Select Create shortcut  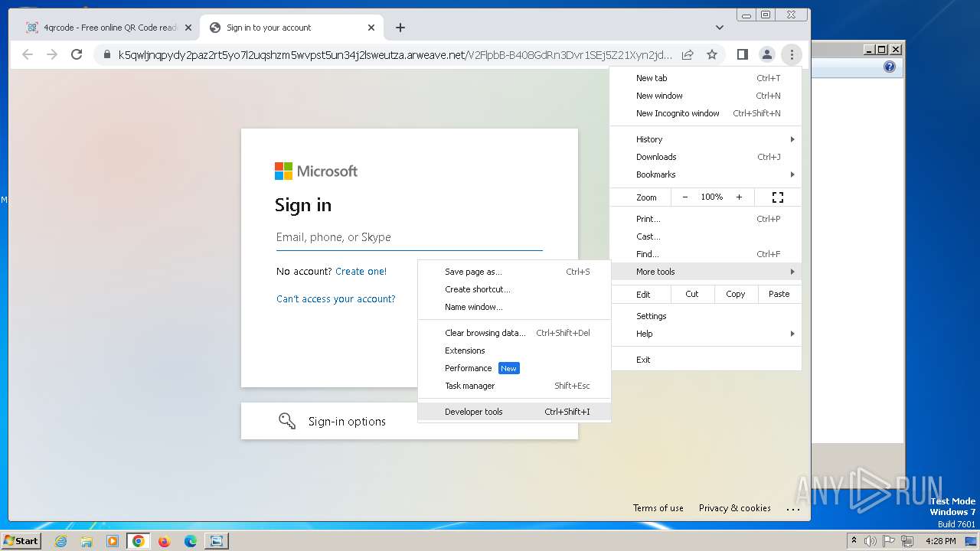coord(514,289)
